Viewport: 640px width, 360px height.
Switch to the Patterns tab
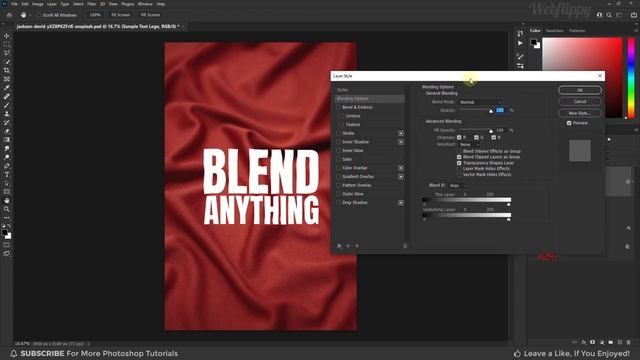tap(577, 31)
